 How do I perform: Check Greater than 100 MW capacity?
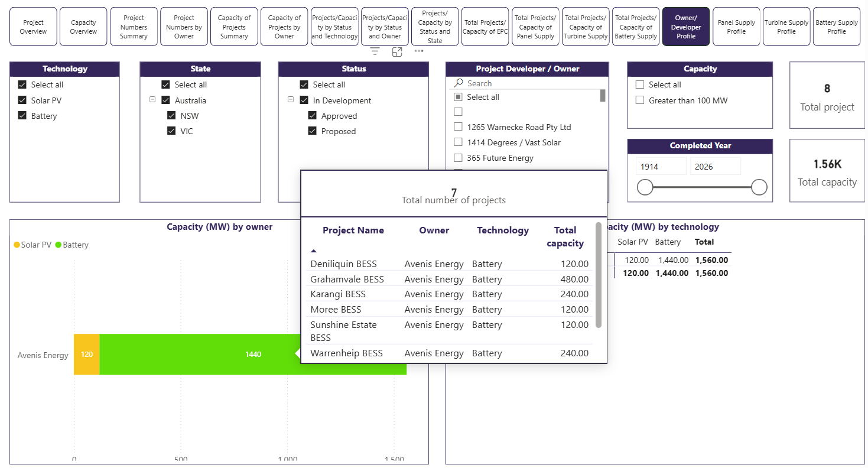tap(639, 100)
